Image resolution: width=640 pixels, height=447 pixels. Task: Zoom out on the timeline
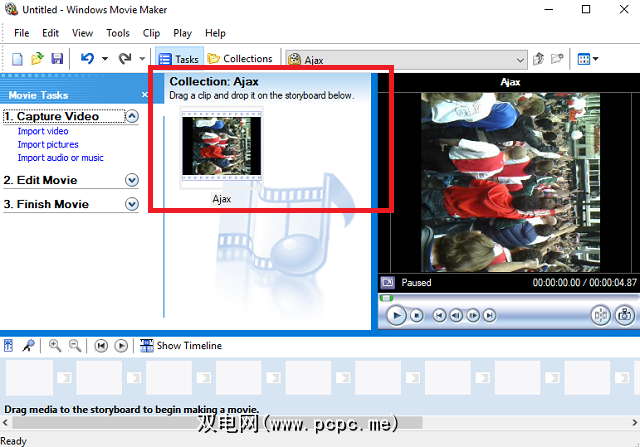[x=75, y=346]
